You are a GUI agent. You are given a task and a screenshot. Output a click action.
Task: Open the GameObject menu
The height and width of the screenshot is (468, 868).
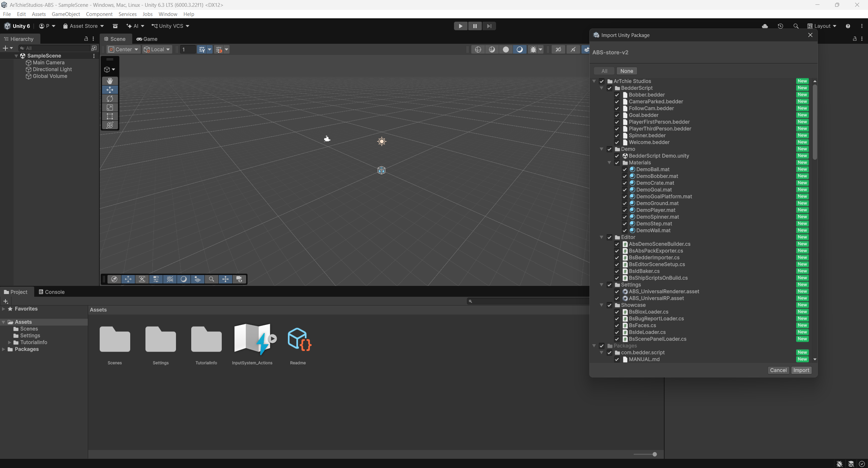click(x=66, y=14)
